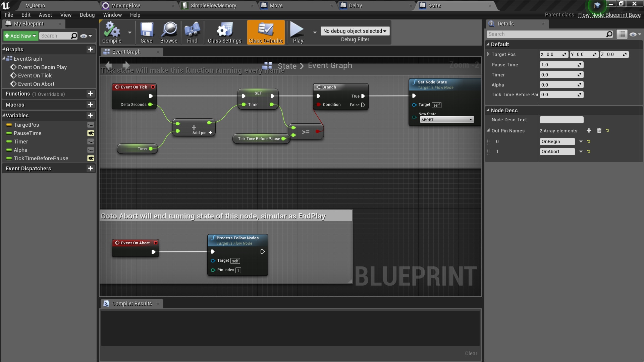
Task: Compile the blueprint
Action: point(112,32)
